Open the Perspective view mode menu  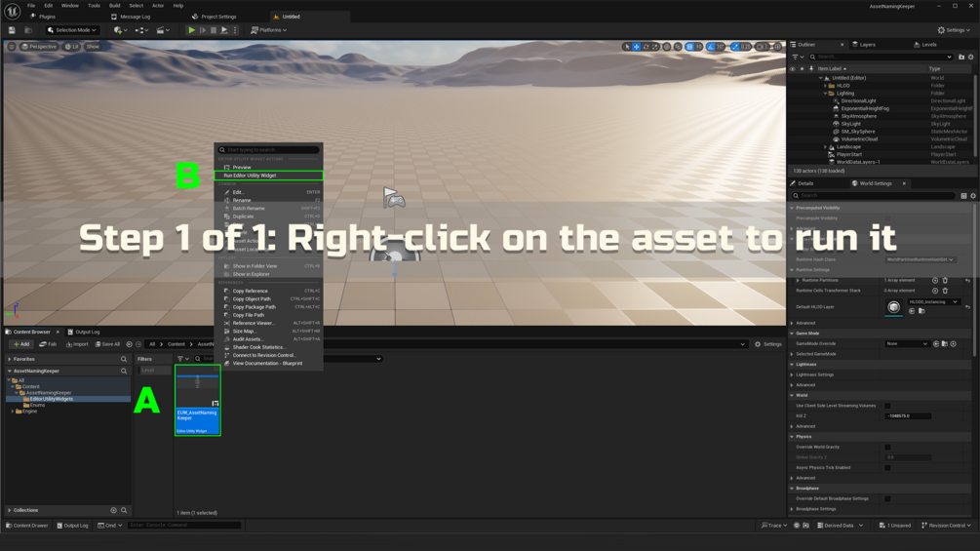pos(39,46)
